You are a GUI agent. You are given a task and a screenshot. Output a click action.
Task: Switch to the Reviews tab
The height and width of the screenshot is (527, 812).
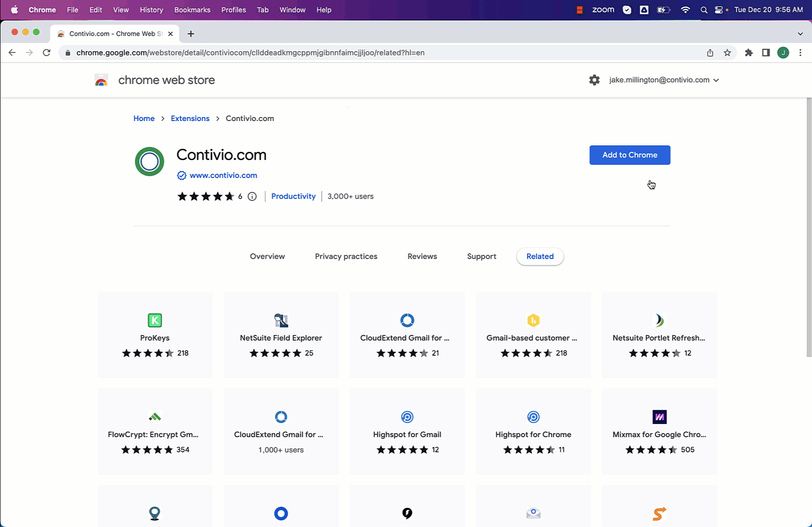click(422, 257)
